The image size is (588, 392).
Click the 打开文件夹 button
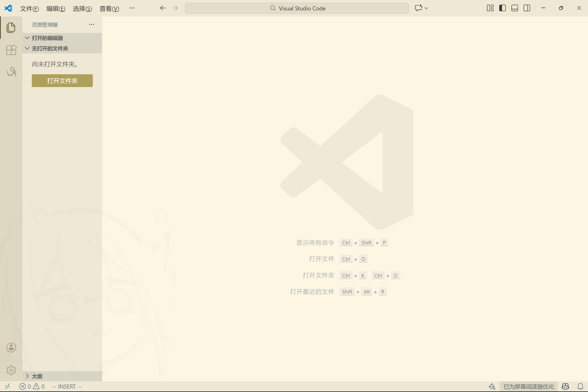pos(62,81)
